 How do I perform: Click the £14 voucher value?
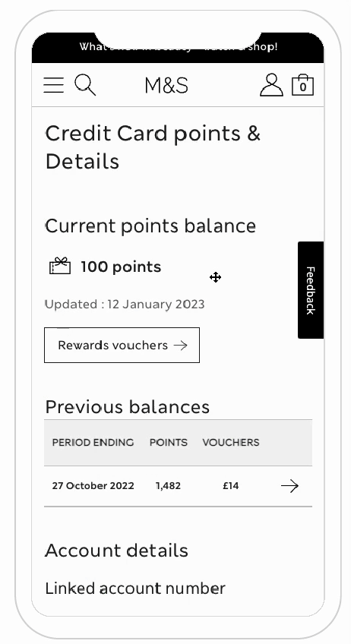(230, 486)
